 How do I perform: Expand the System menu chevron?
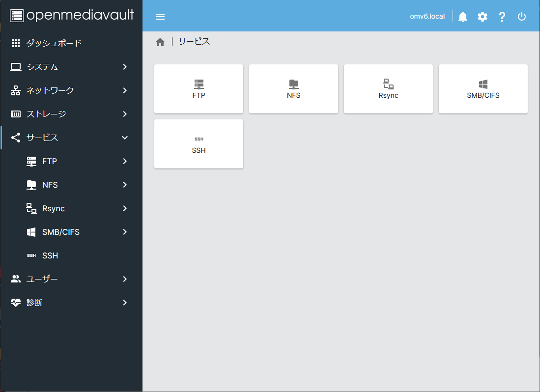pos(125,67)
